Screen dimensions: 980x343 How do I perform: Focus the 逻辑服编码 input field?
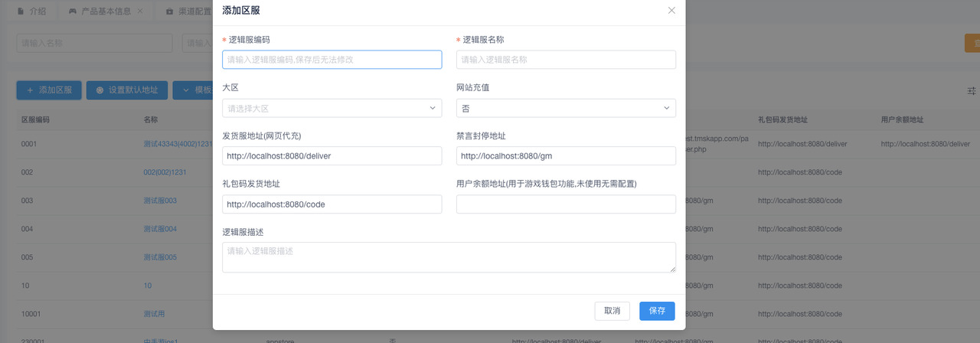click(332, 60)
